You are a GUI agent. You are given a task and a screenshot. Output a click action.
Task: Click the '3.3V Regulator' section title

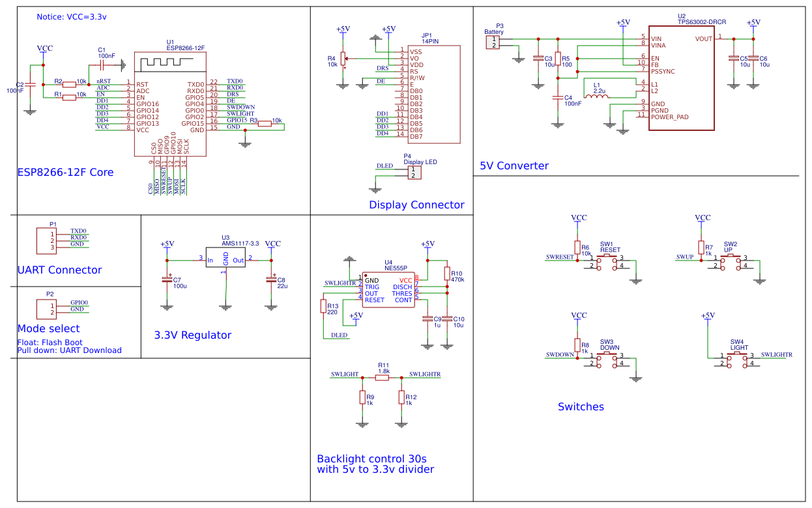click(x=193, y=335)
